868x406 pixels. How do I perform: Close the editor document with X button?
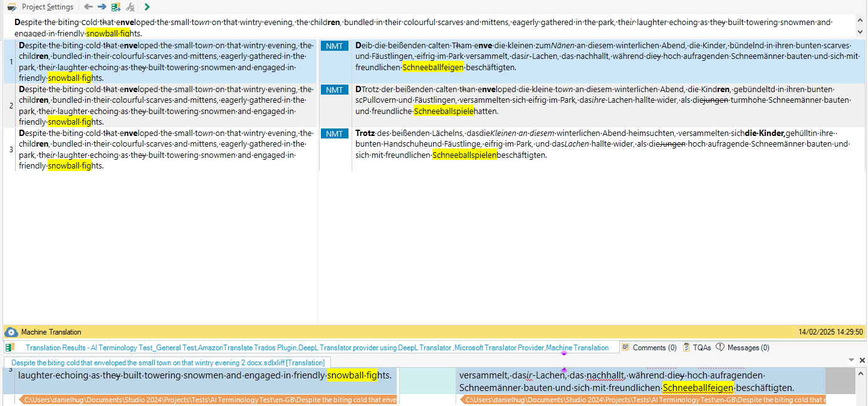(x=862, y=360)
